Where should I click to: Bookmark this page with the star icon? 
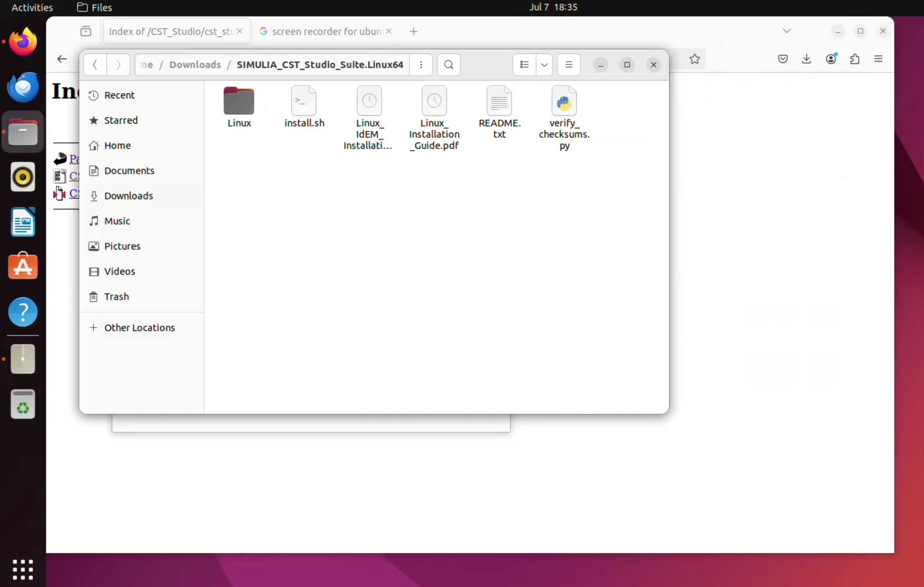tap(695, 59)
